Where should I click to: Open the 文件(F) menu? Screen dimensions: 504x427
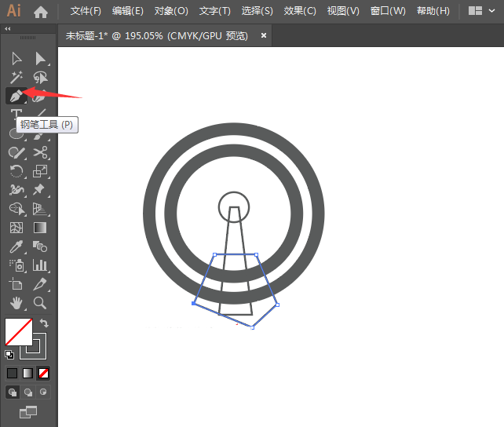click(86, 11)
